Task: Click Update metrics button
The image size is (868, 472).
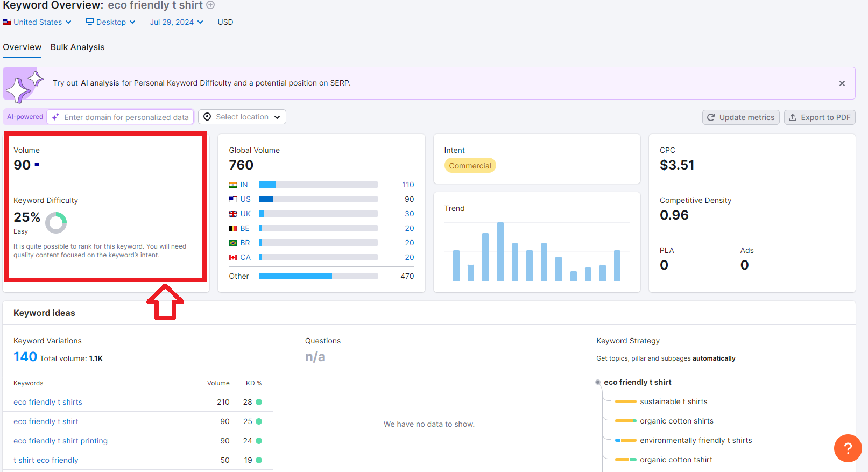Action: [x=740, y=117]
